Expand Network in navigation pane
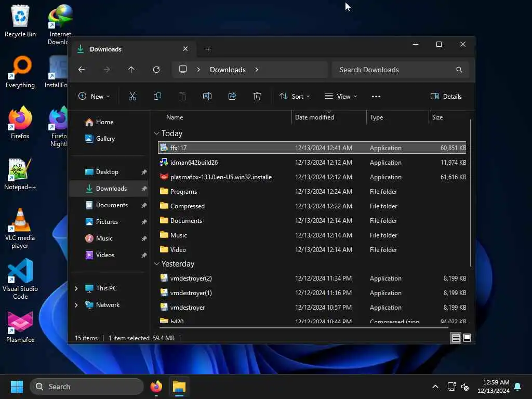Image resolution: width=532 pixels, height=399 pixels. [76, 305]
